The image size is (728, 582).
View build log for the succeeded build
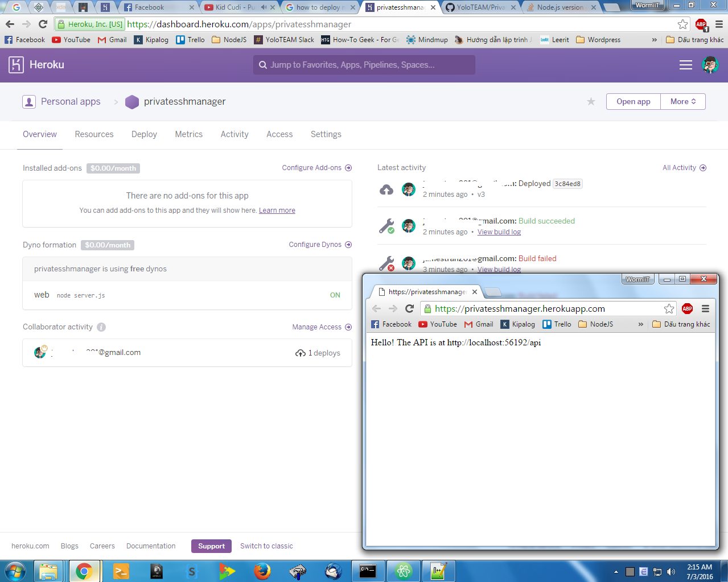point(499,232)
